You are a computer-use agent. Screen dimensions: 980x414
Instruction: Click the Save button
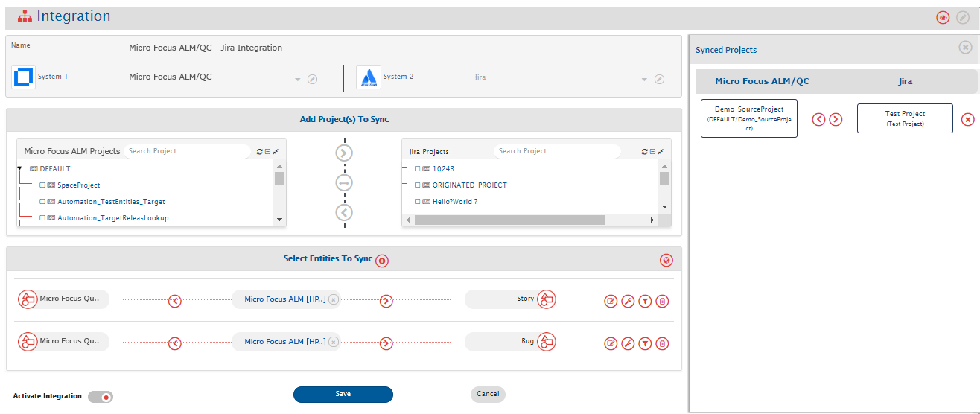(x=343, y=394)
